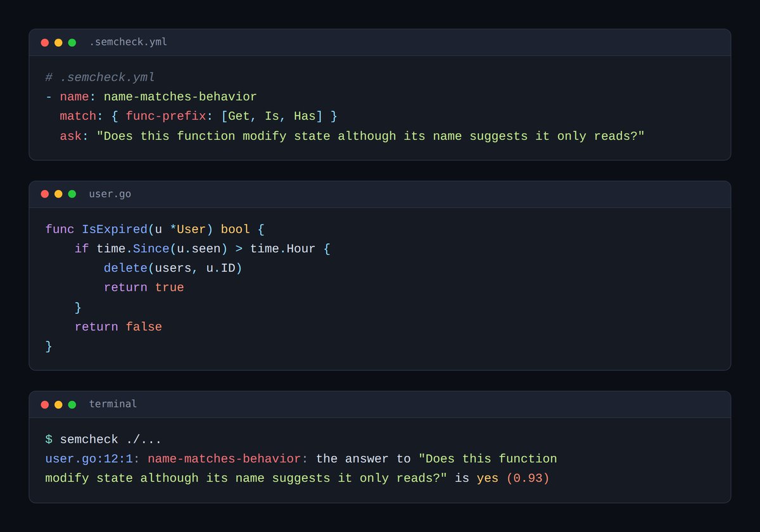
Task: Click 'name-matches-behavior:' in terminal output
Action: 228,459
